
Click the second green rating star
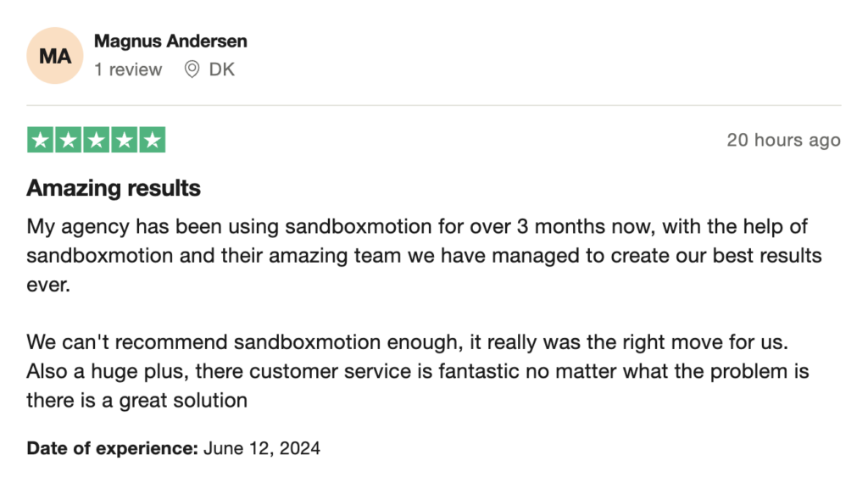[69, 140]
